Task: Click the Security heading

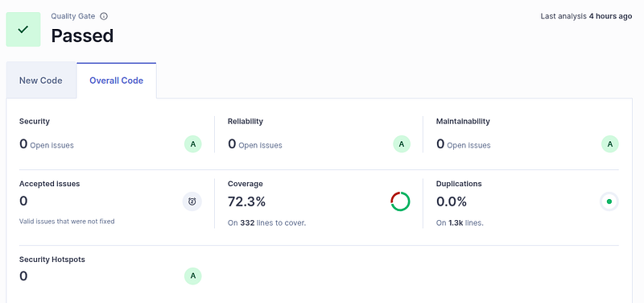Action: pos(35,122)
